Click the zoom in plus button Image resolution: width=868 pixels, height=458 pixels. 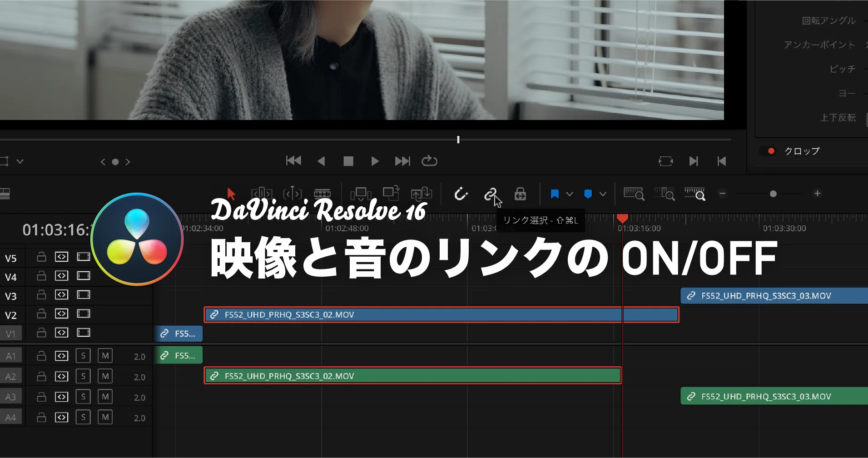tap(817, 194)
